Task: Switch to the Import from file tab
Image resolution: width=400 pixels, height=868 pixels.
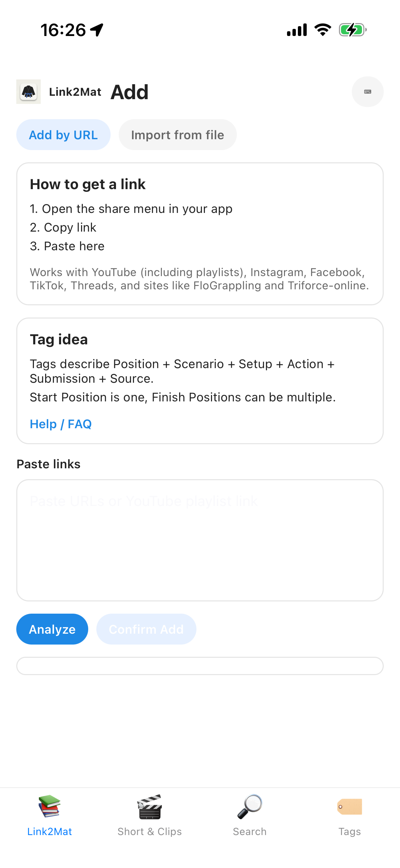Action: click(177, 135)
